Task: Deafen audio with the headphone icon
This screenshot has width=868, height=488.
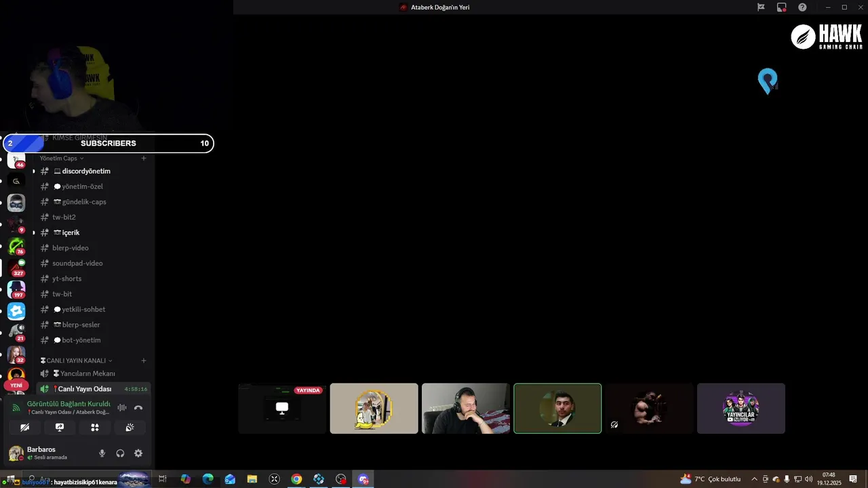Action: (x=120, y=453)
